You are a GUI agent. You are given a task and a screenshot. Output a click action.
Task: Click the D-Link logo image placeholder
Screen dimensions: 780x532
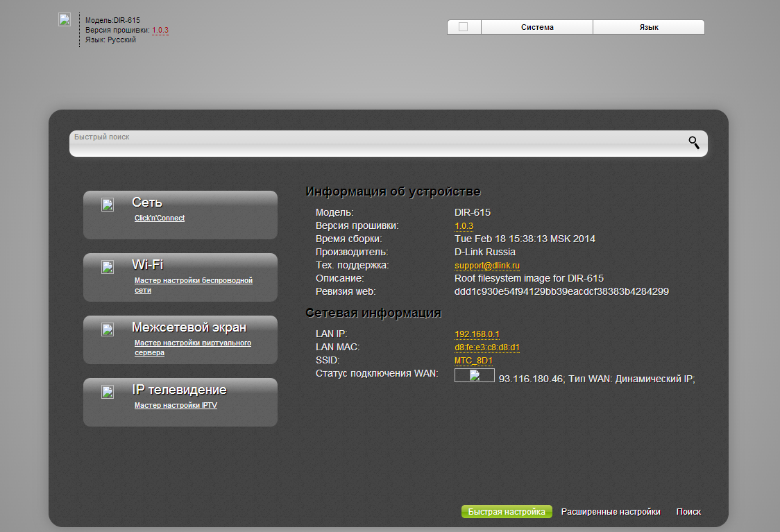pyautogui.click(x=65, y=19)
